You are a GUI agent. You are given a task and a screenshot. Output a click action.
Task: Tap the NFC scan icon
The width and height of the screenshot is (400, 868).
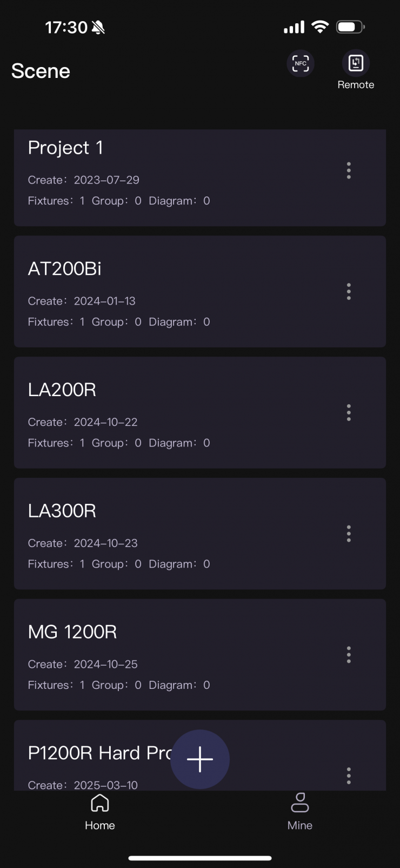click(x=301, y=63)
